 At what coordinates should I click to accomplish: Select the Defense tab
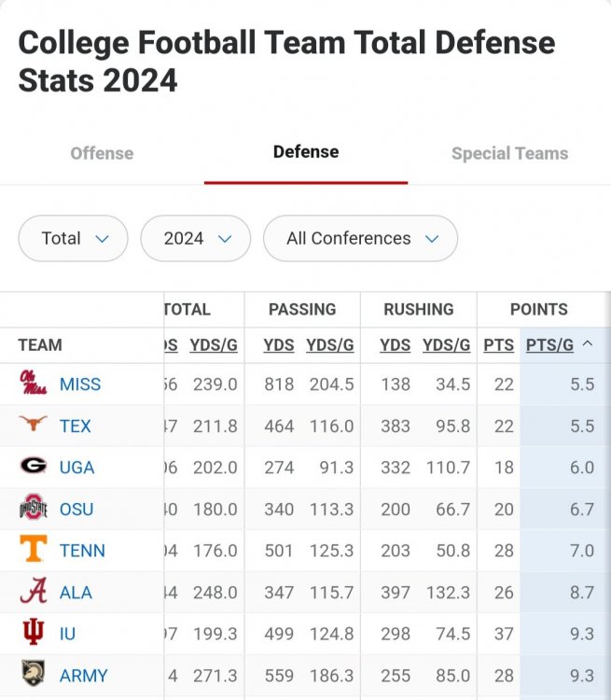(306, 151)
